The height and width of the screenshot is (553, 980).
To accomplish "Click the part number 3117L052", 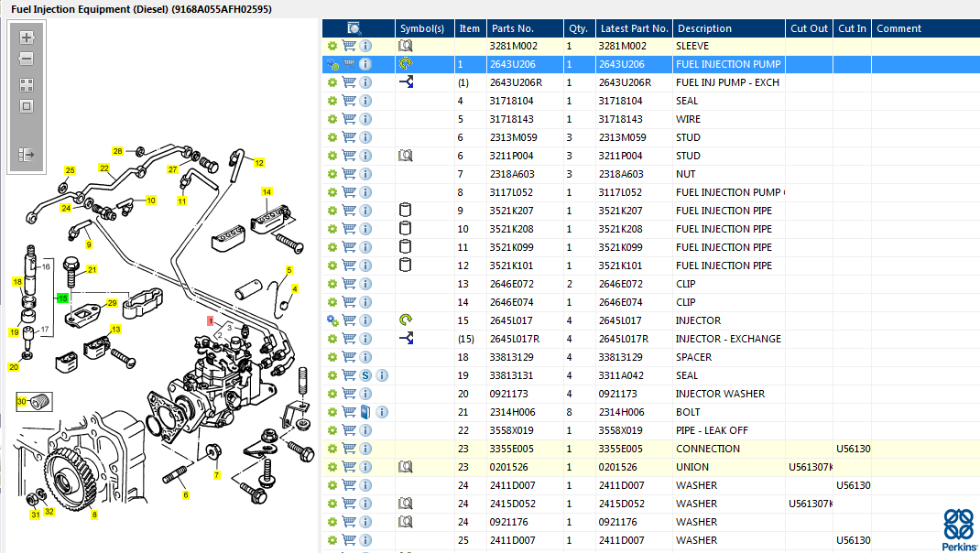I will [x=512, y=192].
